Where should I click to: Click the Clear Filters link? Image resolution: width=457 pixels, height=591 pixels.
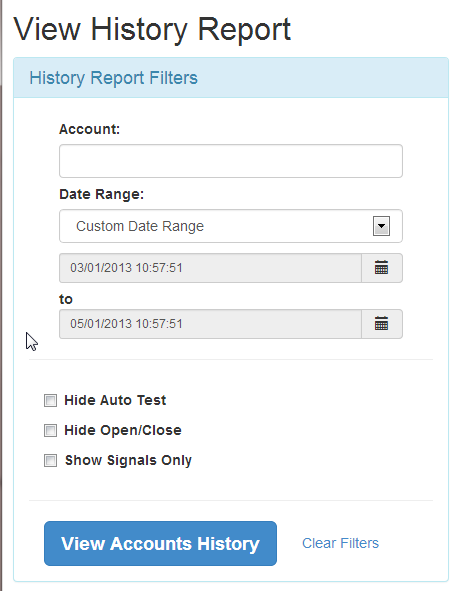[x=340, y=543]
